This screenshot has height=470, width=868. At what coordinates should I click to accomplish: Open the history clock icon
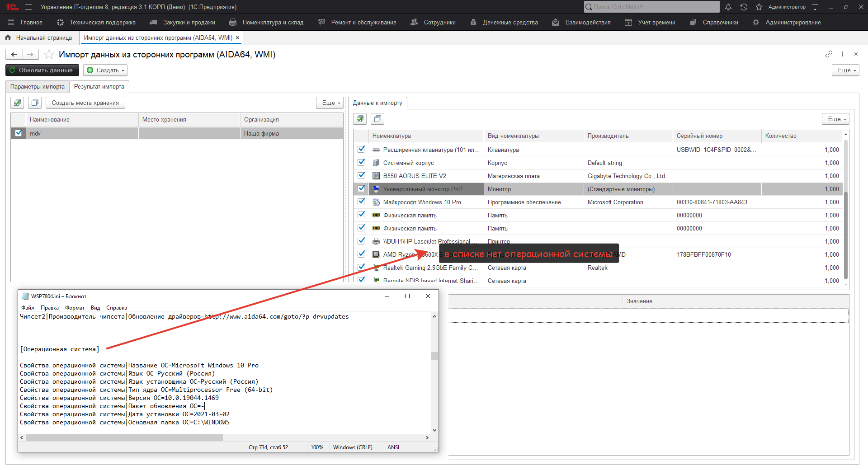tap(744, 7)
